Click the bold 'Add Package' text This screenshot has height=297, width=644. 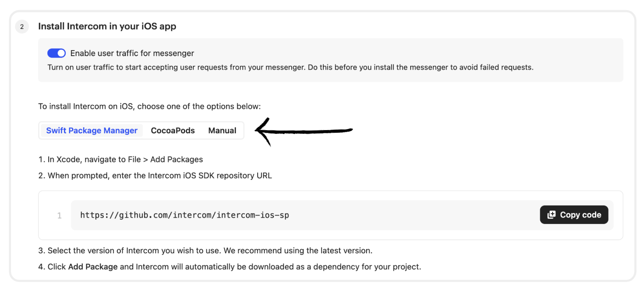point(93,267)
